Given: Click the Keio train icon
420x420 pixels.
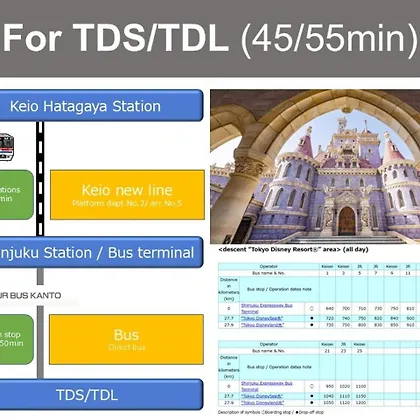Looking at the screenshot, I should pos(6,147).
